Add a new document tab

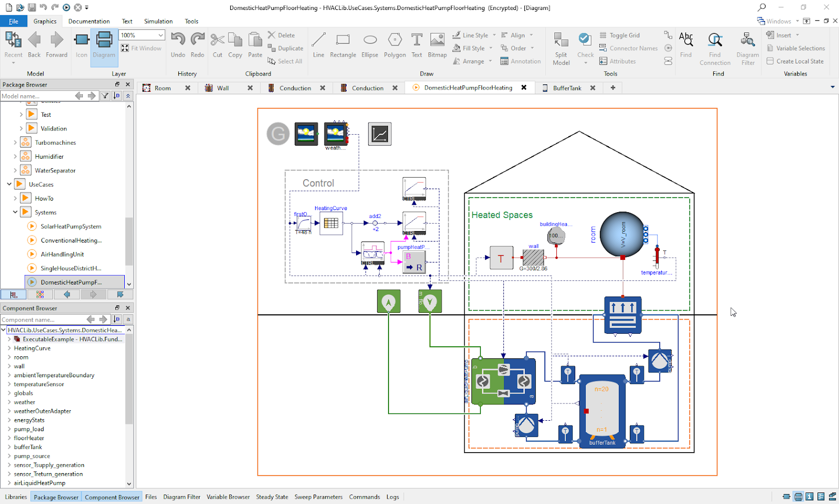coord(613,88)
